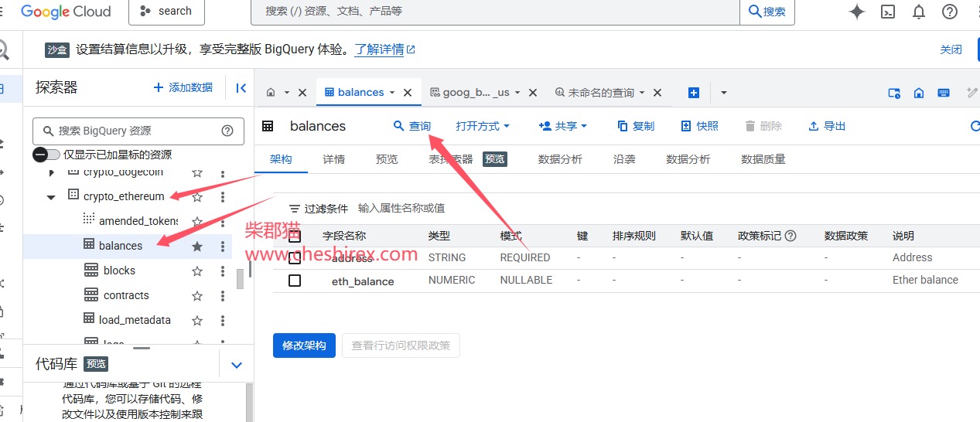Open more options for contracts table
Viewport: 980px width, 422px height.
pyautogui.click(x=223, y=295)
